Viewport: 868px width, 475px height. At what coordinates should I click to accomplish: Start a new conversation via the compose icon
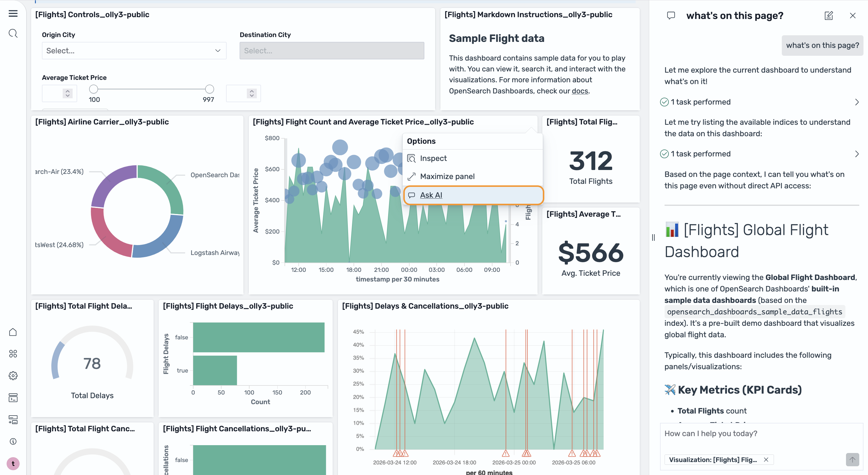pyautogui.click(x=829, y=15)
